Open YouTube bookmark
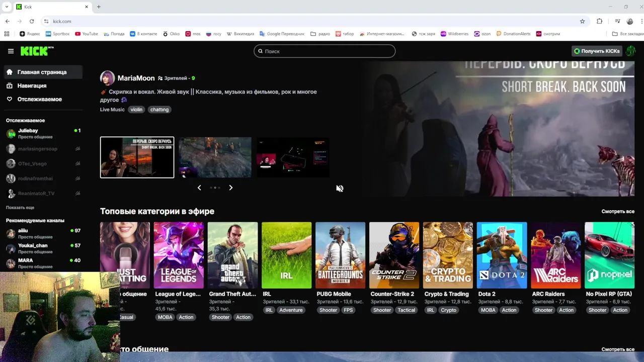 pyautogui.click(x=87, y=34)
